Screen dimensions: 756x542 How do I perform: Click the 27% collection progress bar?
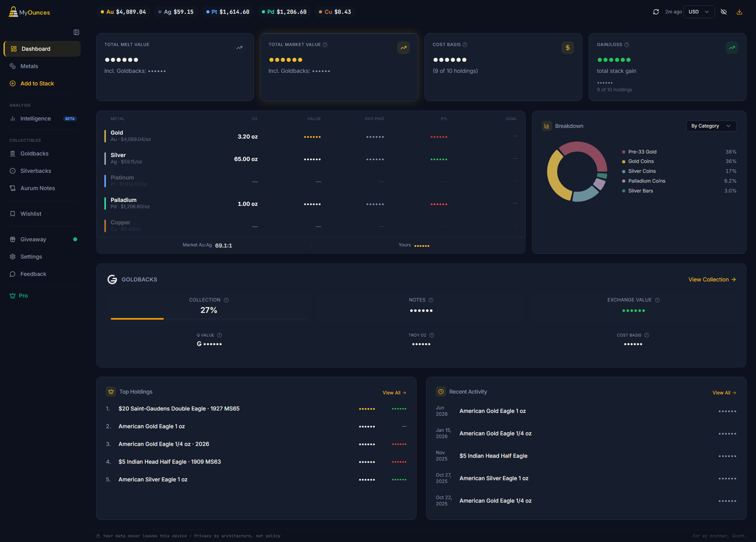click(209, 319)
